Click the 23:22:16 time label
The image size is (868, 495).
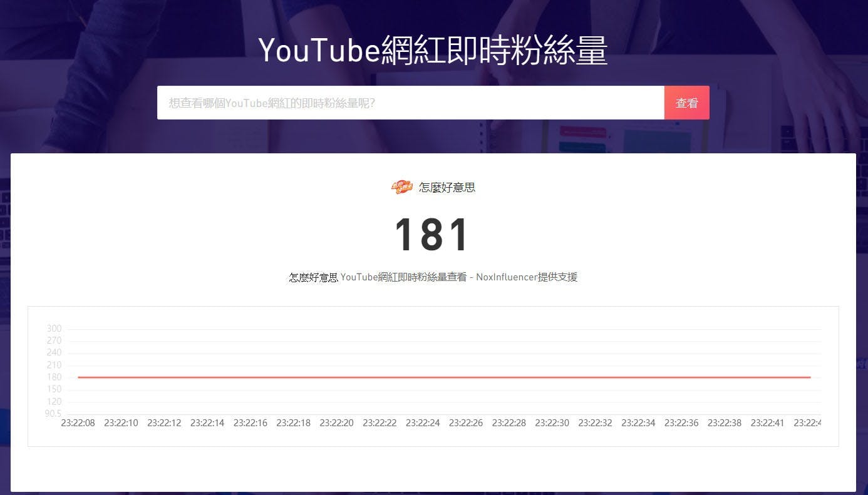point(251,423)
